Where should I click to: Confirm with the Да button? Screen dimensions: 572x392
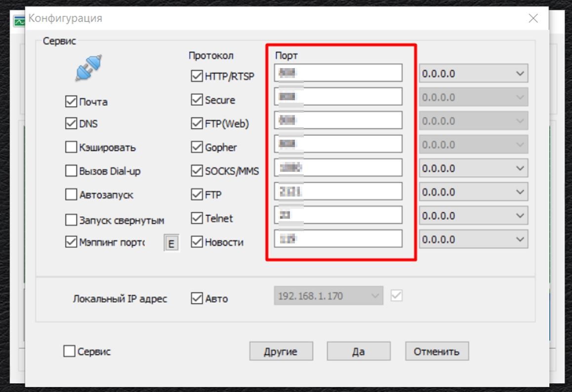(359, 351)
